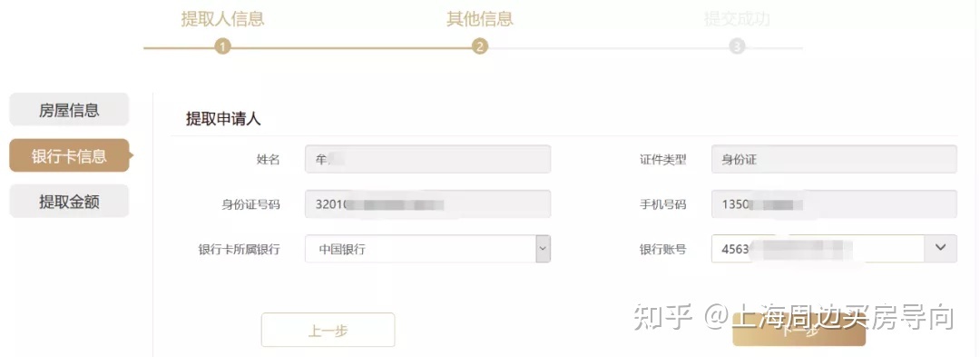Expand the 银行卡所属银行 dropdown arrow

tap(544, 249)
